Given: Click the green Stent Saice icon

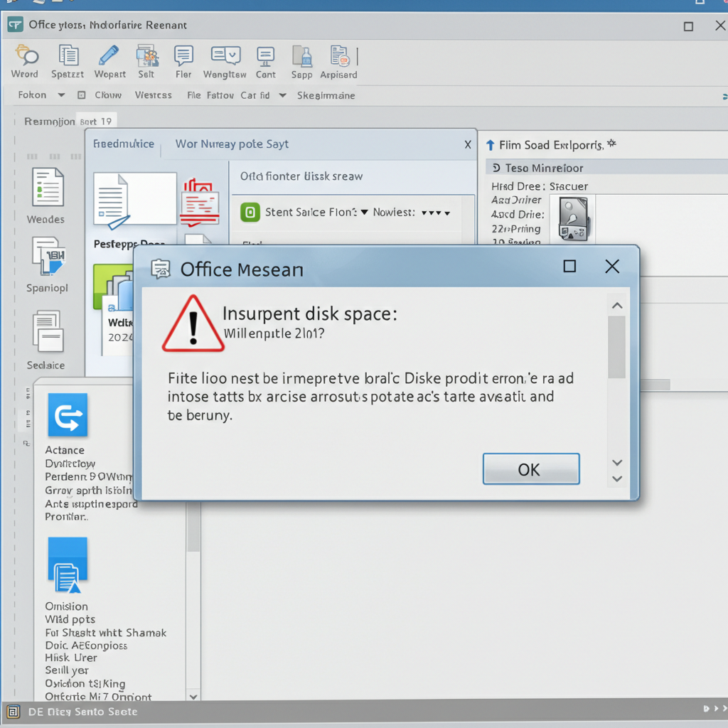Looking at the screenshot, I should pyautogui.click(x=250, y=213).
